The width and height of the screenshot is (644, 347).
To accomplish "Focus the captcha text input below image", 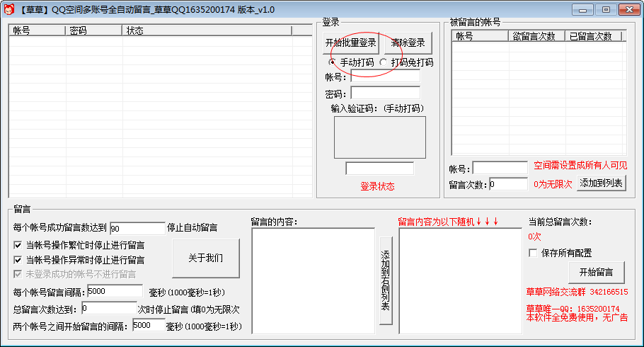I will click(x=380, y=169).
